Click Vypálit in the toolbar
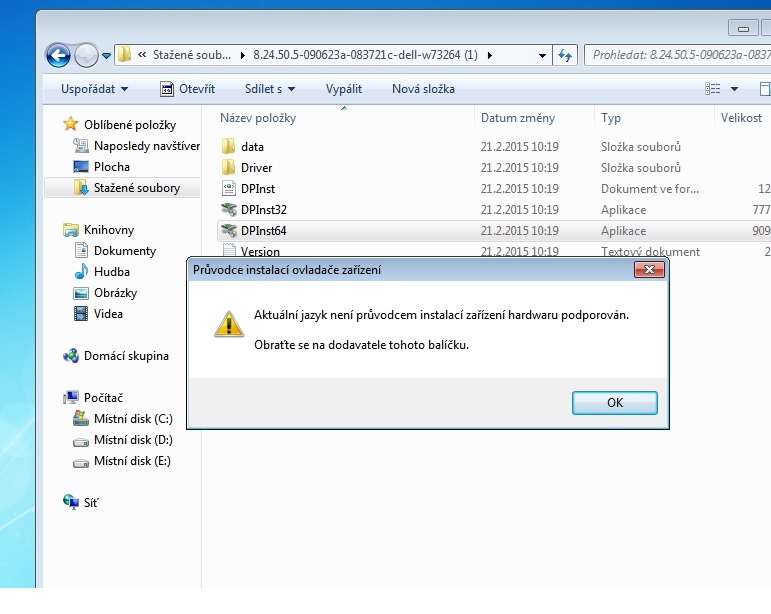The height and width of the screenshot is (614, 771). pyautogui.click(x=343, y=89)
